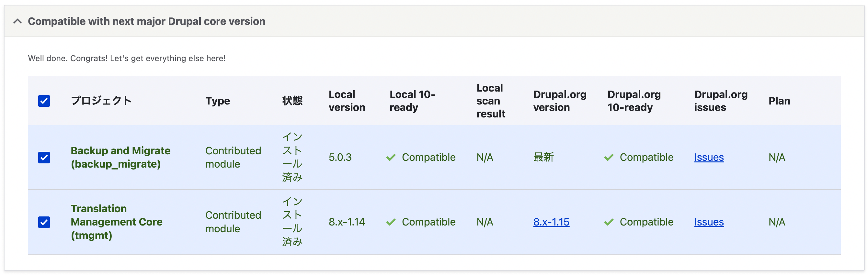This screenshot has width=868, height=275.
Task: Click the Drupal.org version column header
Action: click(560, 101)
